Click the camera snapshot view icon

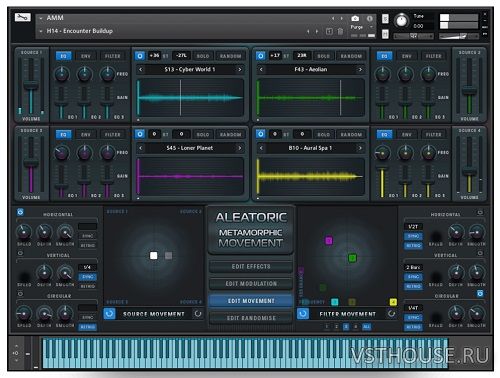tap(355, 18)
